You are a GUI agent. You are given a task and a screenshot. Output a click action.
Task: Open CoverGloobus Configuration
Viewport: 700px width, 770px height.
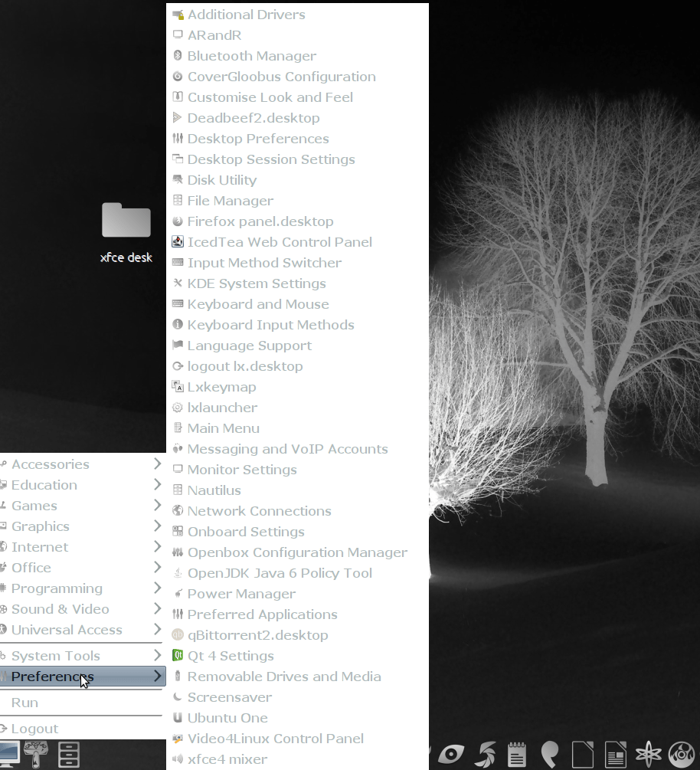[x=297, y=77]
